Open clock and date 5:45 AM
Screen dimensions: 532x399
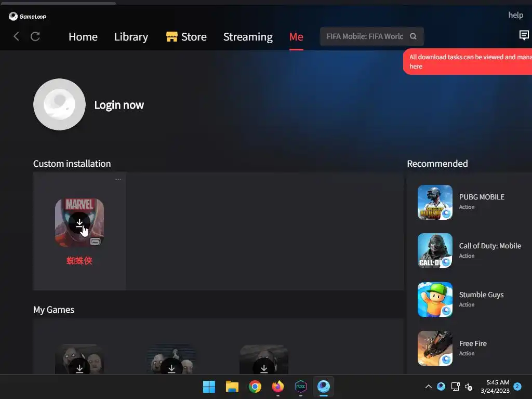(495, 387)
